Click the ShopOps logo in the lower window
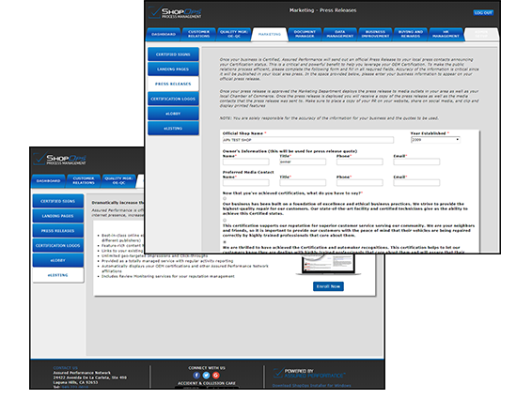532x400 pixels. [x=60, y=159]
